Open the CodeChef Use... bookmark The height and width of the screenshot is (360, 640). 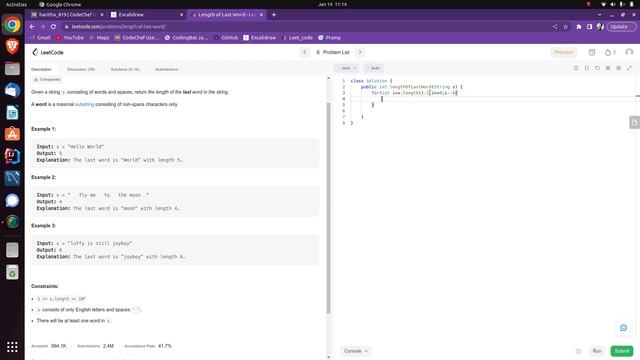point(137,38)
